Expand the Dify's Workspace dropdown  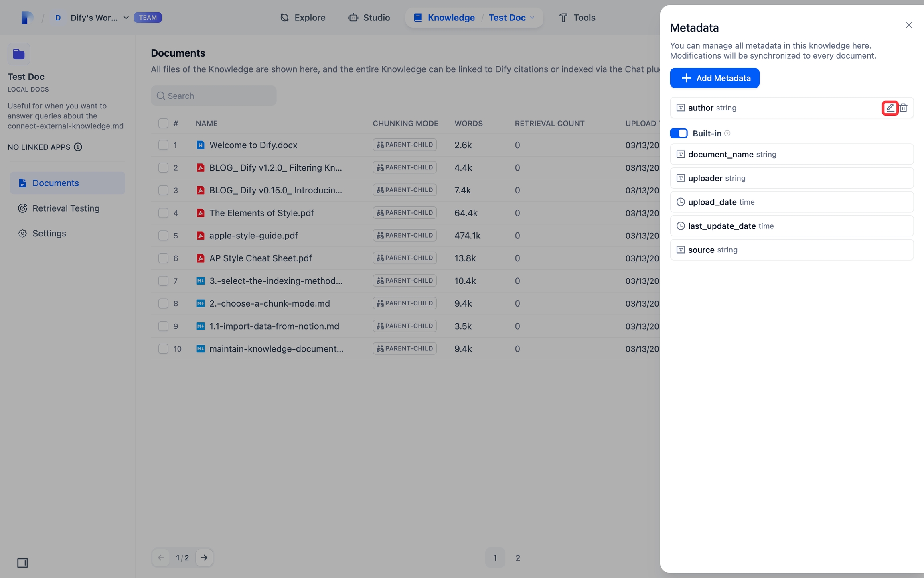(126, 18)
